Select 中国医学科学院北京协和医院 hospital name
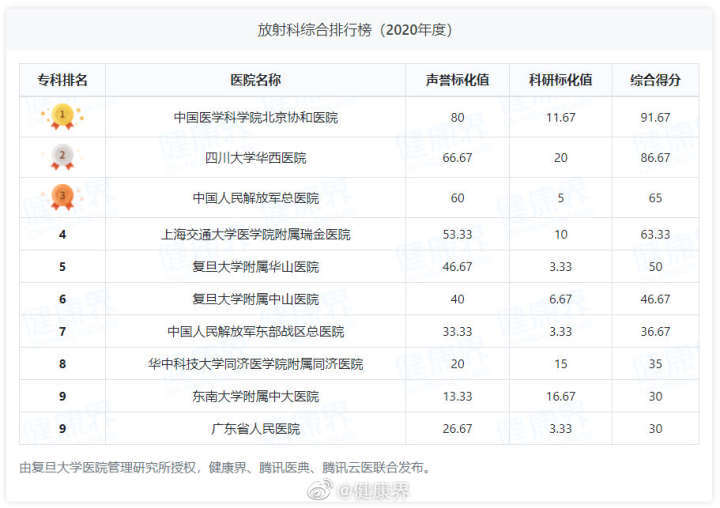The width and height of the screenshot is (720, 508). point(256,118)
